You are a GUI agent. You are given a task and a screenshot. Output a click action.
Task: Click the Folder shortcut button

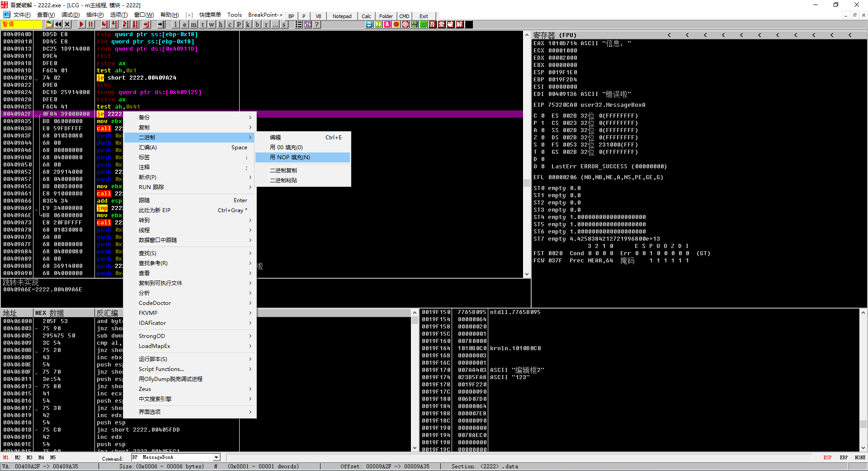click(x=386, y=16)
